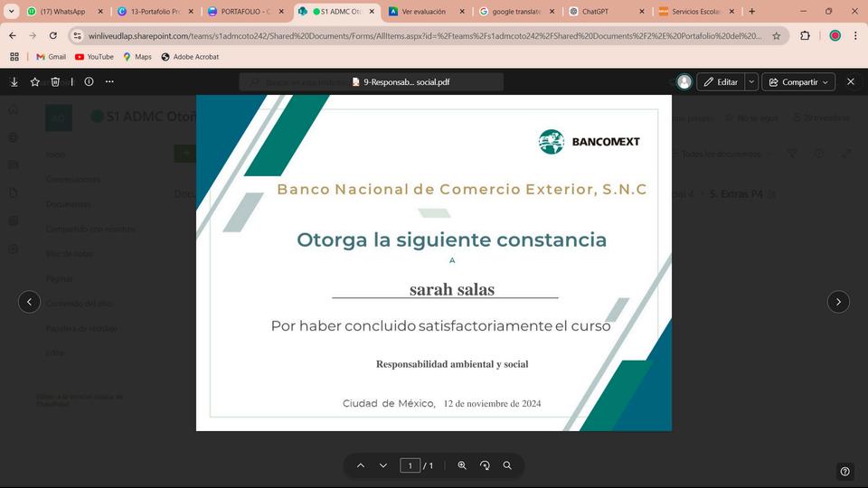This screenshot has width=868, height=488.
Task: Click the page number input box
Action: coord(410,465)
